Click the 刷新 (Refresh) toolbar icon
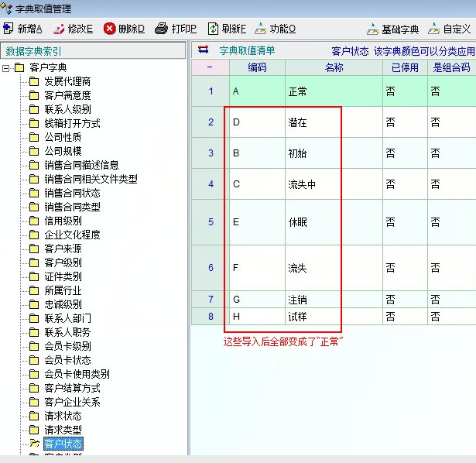Viewport: 476px width, 463px height. coord(213,29)
